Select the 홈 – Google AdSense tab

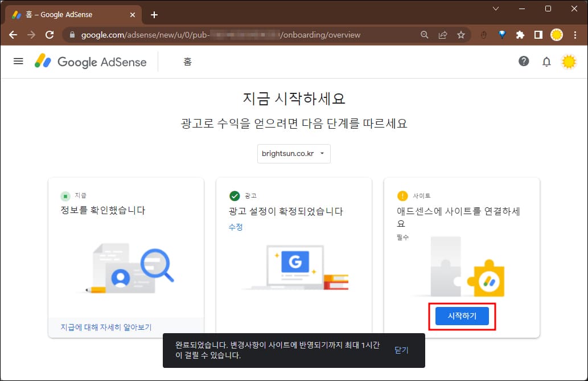[x=74, y=15]
